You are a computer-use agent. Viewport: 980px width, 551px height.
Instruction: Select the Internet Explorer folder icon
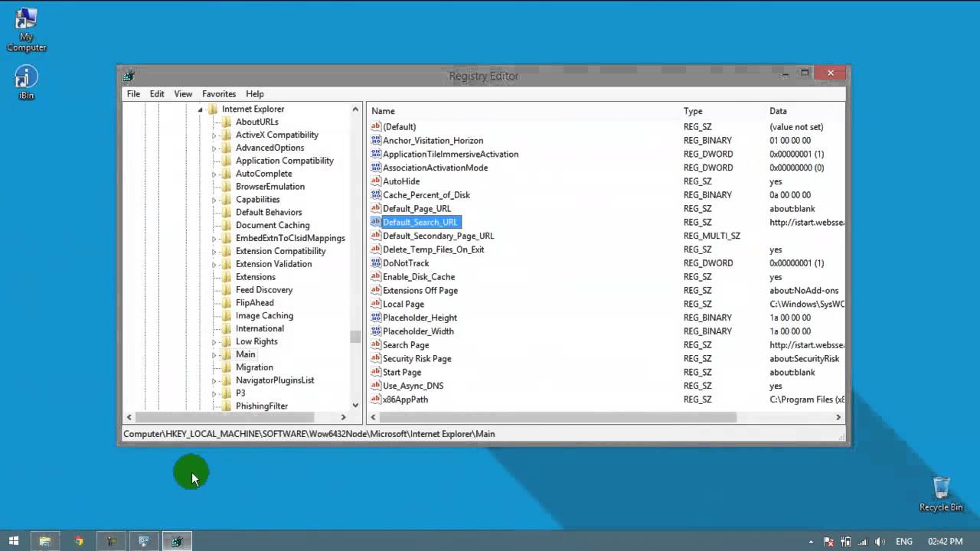point(213,109)
